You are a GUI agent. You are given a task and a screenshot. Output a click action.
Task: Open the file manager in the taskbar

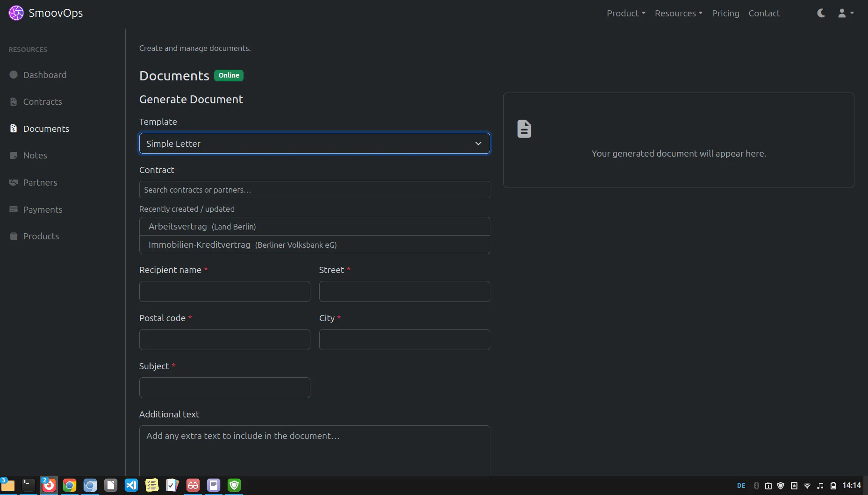[x=8, y=486]
